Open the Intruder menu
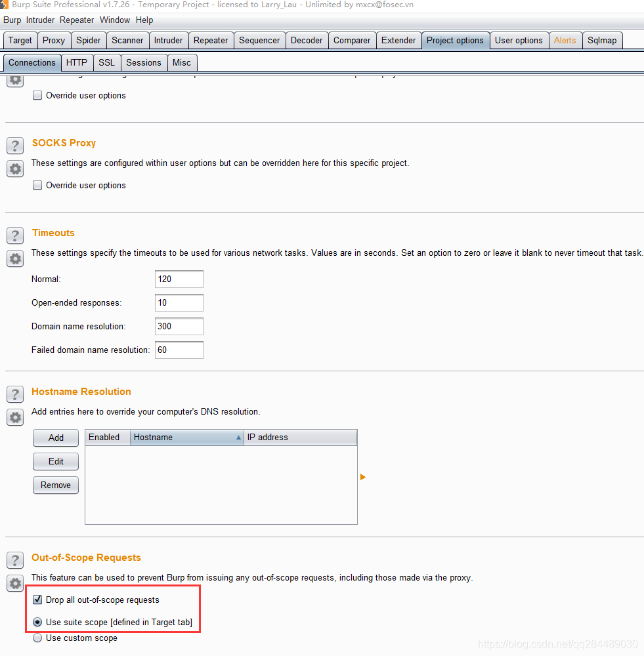The width and height of the screenshot is (644, 656). point(40,20)
